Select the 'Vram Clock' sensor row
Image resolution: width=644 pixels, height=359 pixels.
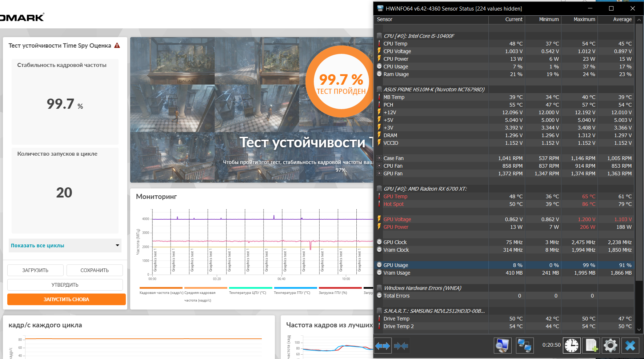coord(504,250)
